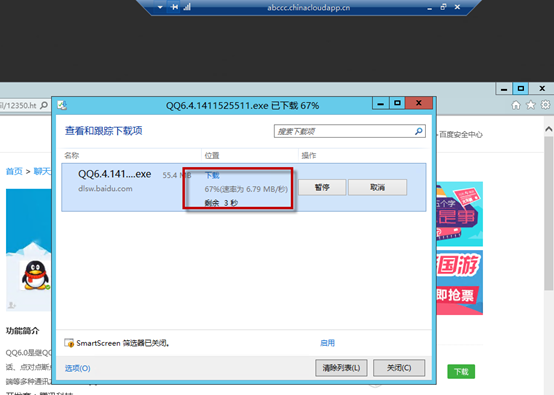Minimize the browser window behind the dialog
Image resolution: width=554 pixels, height=395 pixels.
[504, 89]
